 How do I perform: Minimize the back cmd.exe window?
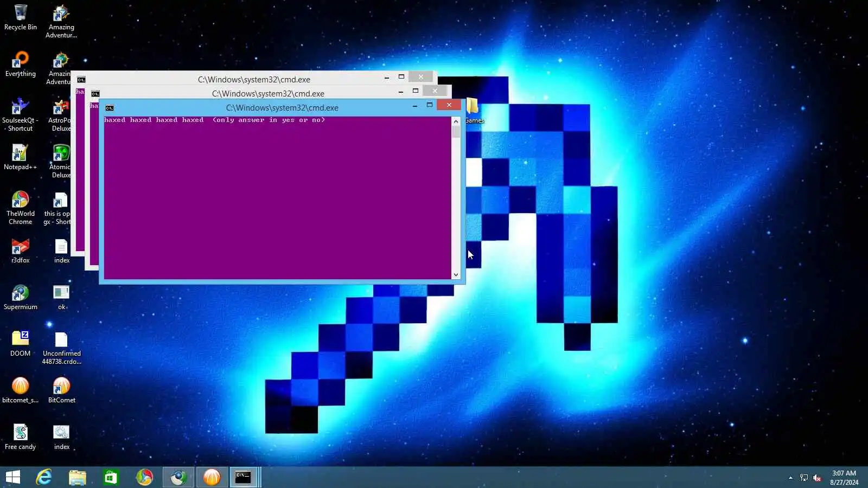[387, 78]
